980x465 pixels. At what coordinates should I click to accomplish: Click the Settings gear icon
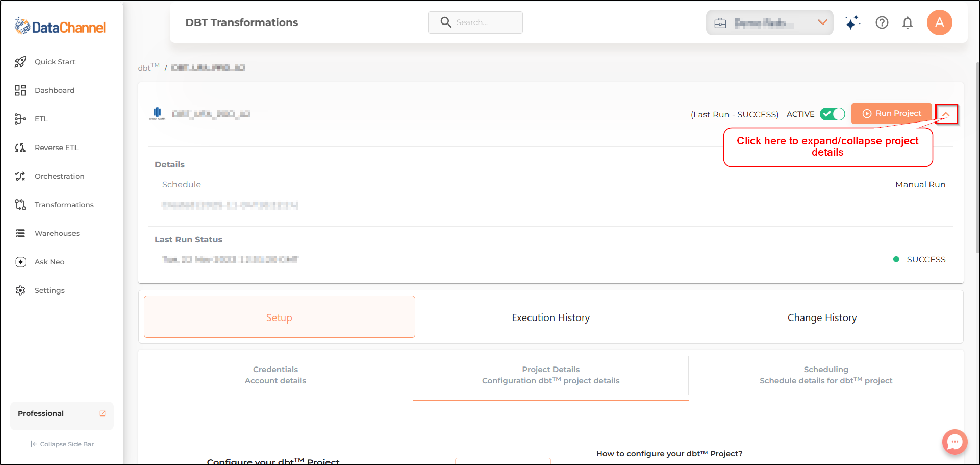[x=20, y=290]
